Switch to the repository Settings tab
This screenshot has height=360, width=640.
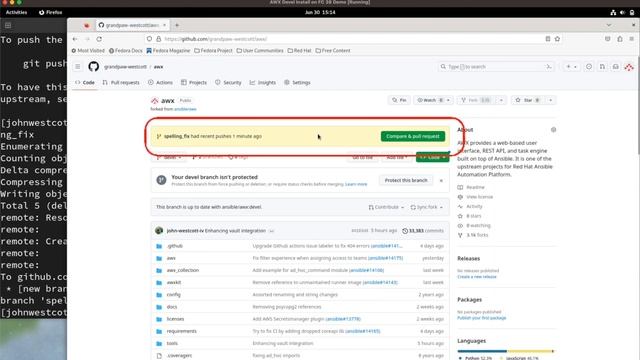(297, 82)
